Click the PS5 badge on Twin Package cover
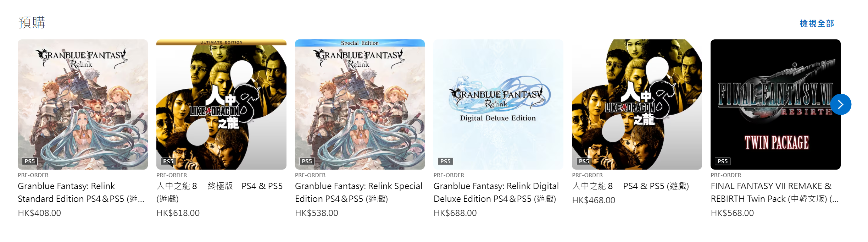The width and height of the screenshot is (868, 242). tap(723, 161)
